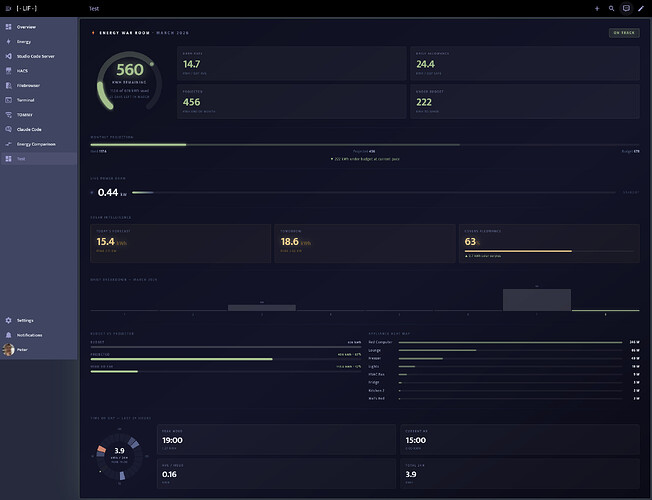Collapse the sidebar with the menu icon

coord(8,8)
